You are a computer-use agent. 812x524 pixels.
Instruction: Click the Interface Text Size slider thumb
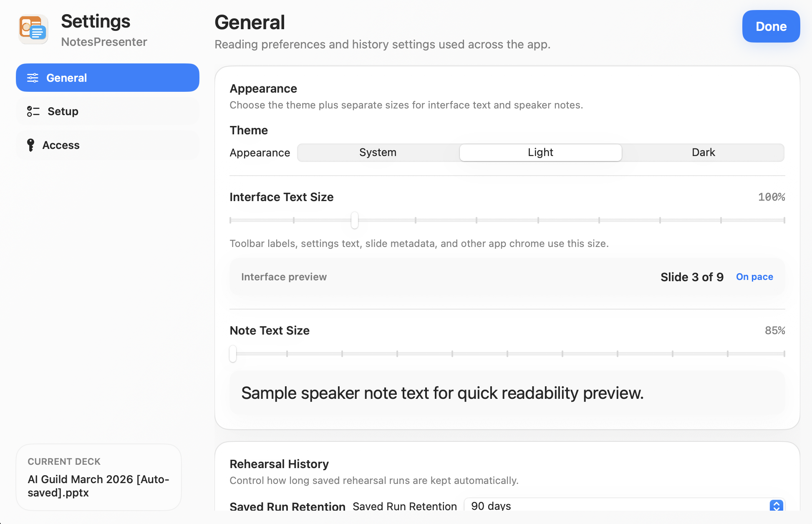pos(355,220)
